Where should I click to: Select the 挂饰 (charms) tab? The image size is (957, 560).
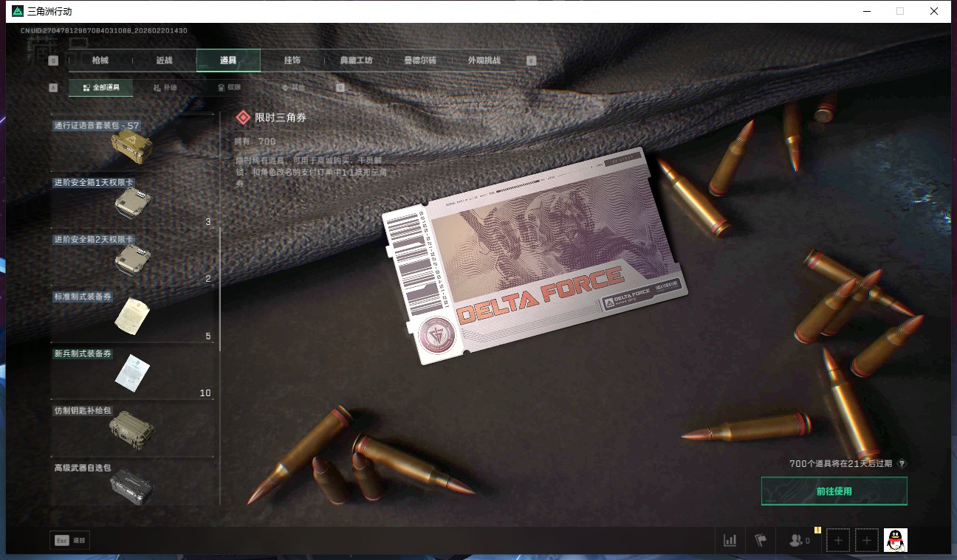pyautogui.click(x=292, y=61)
